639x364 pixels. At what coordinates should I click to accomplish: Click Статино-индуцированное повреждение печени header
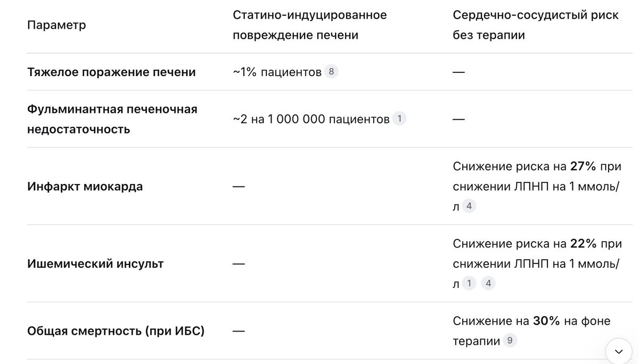tap(309, 25)
